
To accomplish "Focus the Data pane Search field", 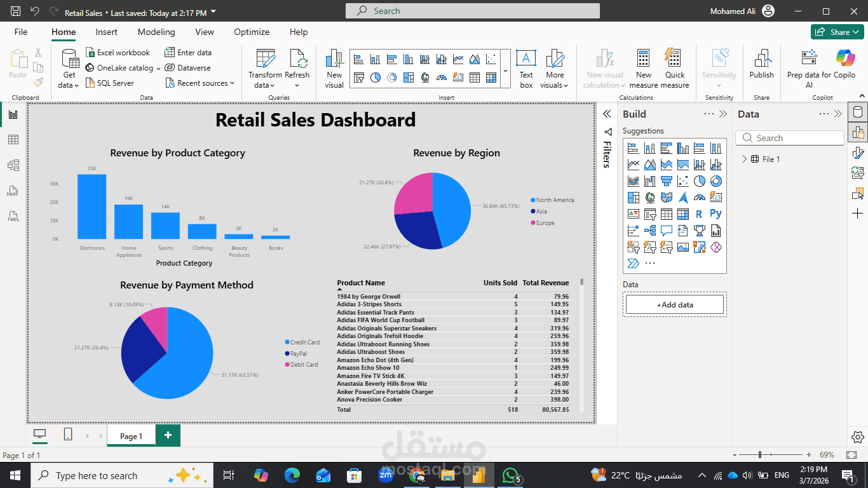I will [x=790, y=138].
